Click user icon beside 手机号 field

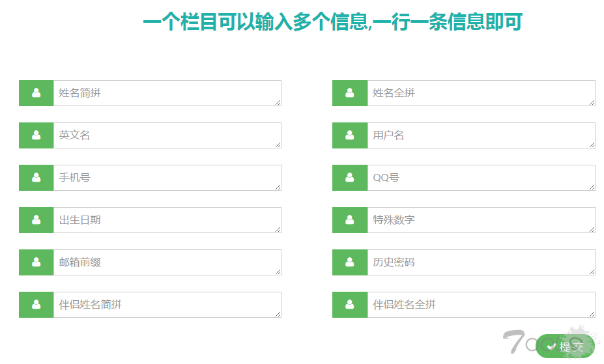click(x=36, y=178)
